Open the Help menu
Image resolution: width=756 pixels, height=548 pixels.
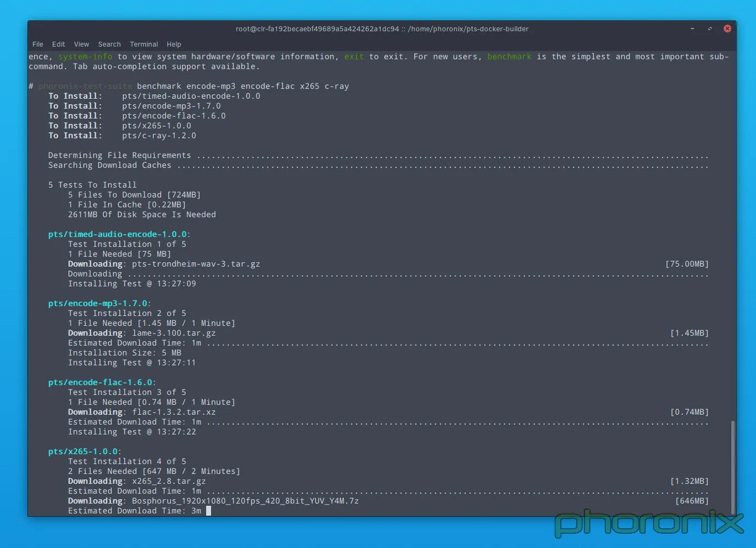[174, 44]
